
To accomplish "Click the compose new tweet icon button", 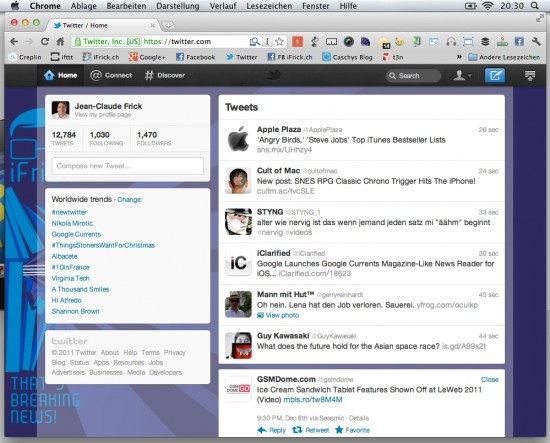I will [495, 75].
